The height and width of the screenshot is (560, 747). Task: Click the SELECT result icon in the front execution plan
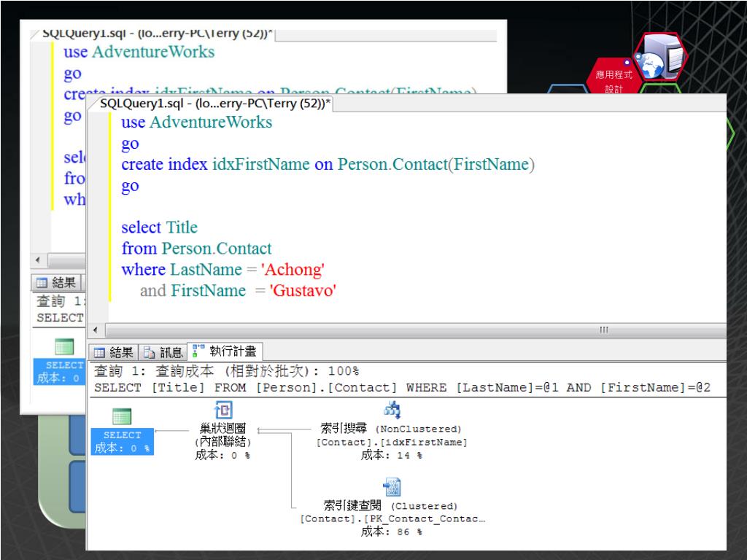122,416
